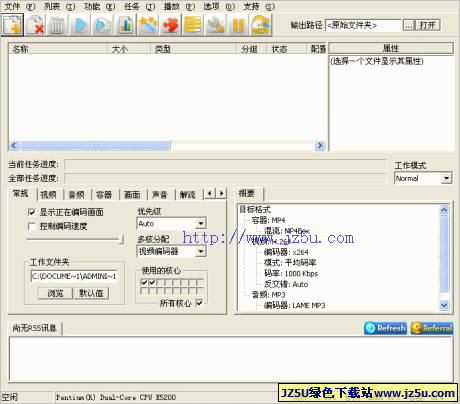Open the 列表 (I) menu
Image resolution: width=460 pixels, height=404 pixels.
(x=60, y=6)
